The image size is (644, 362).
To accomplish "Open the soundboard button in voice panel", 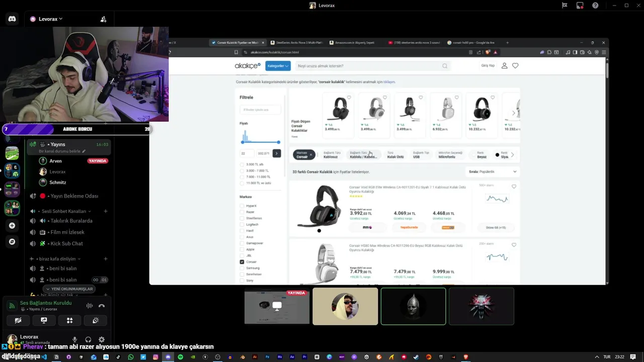I will pos(95,320).
